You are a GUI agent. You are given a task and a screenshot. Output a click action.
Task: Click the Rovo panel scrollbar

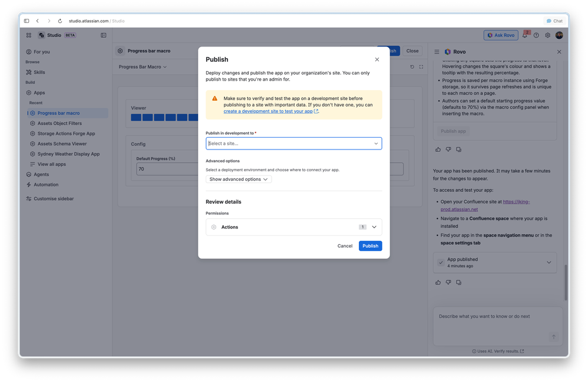click(x=566, y=283)
